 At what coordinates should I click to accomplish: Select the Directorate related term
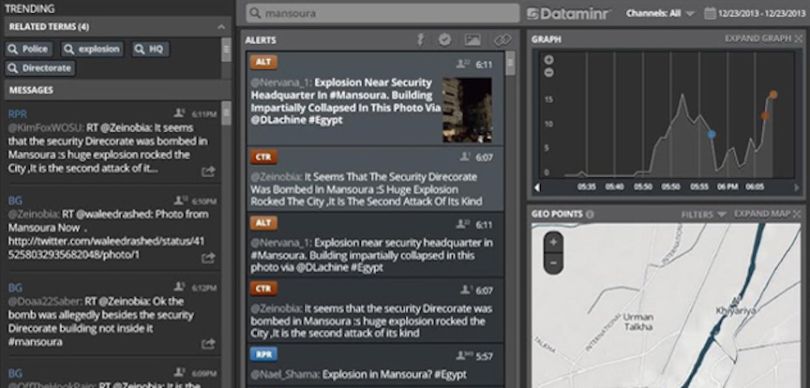(x=40, y=68)
